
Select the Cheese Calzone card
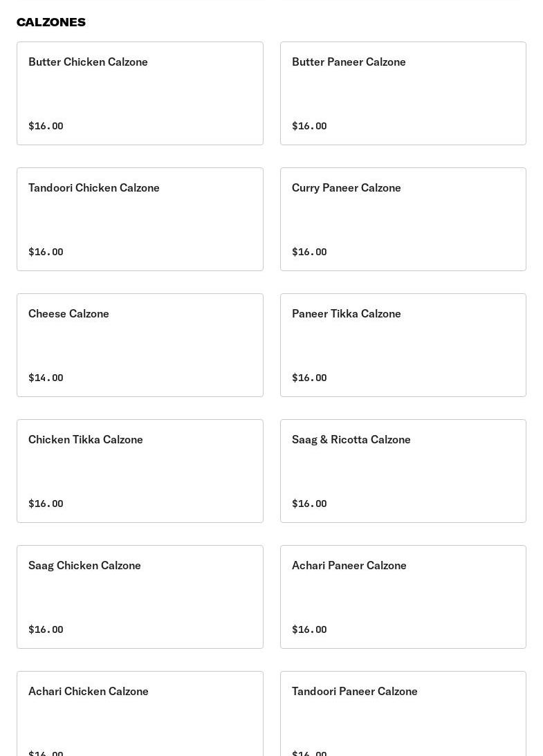pyautogui.click(x=140, y=345)
